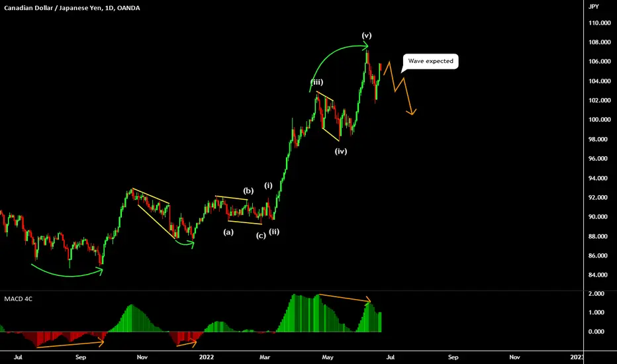Select the '(v)' wave label at the peak
Image resolution: width=617 pixels, height=364 pixels.
(x=366, y=36)
